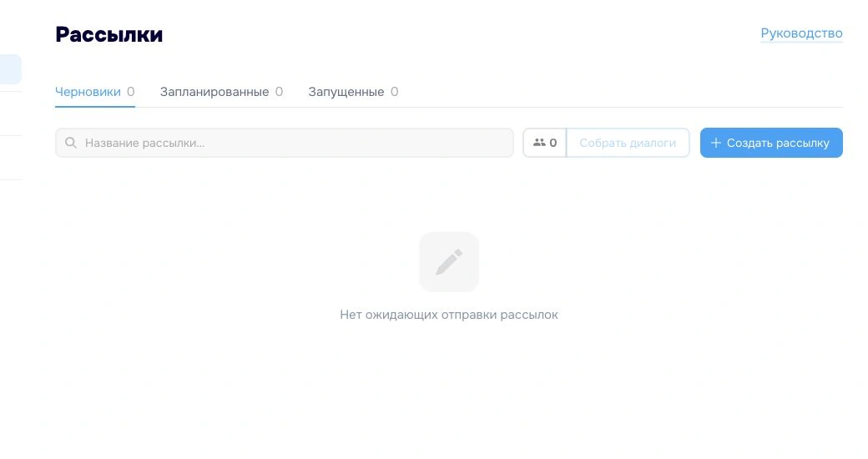Viewport: 868px width, 459px height.
Task: Click Создать рассылку button
Action: [771, 143]
